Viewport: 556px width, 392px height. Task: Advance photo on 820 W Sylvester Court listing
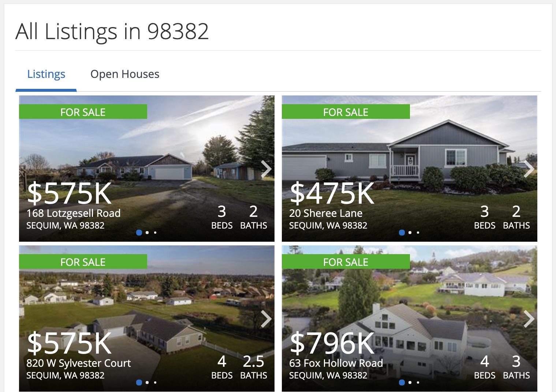(x=266, y=319)
